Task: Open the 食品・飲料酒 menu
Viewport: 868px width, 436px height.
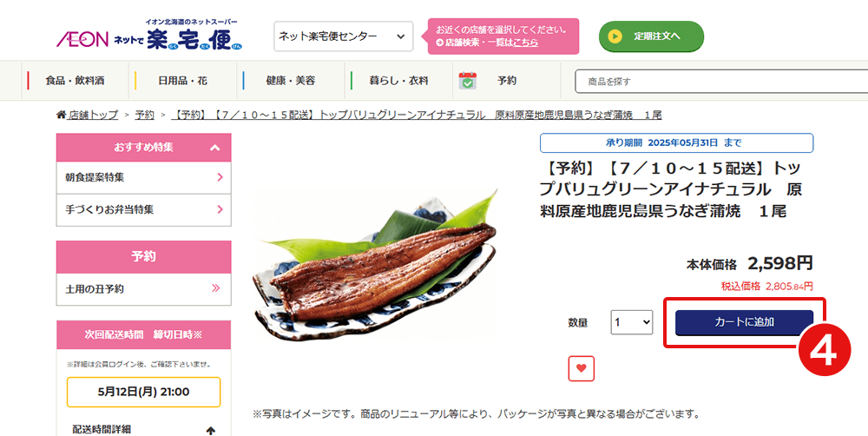Action: pyautogui.click(x=75, y=81)
